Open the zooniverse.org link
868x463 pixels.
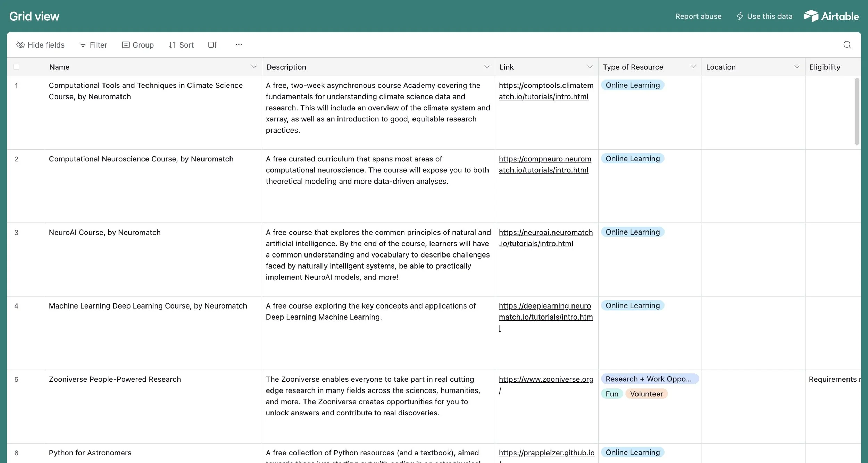point(546,379)
